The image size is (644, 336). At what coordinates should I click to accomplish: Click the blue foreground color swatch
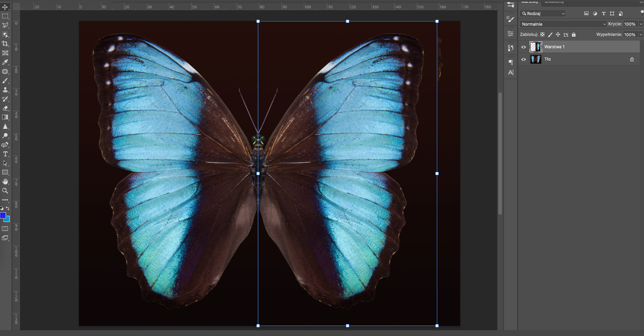[3, 215]
